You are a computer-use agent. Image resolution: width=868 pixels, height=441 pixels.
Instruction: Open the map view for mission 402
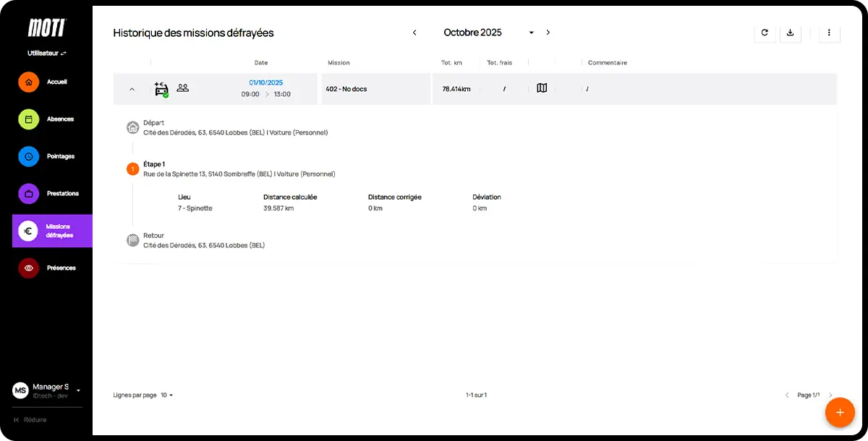(541, 87)
